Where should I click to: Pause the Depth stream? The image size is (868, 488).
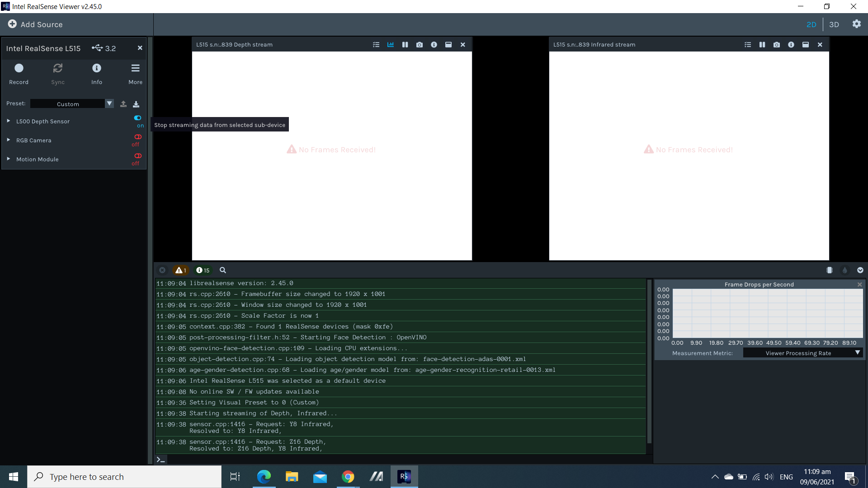click(x=405, y=44)
